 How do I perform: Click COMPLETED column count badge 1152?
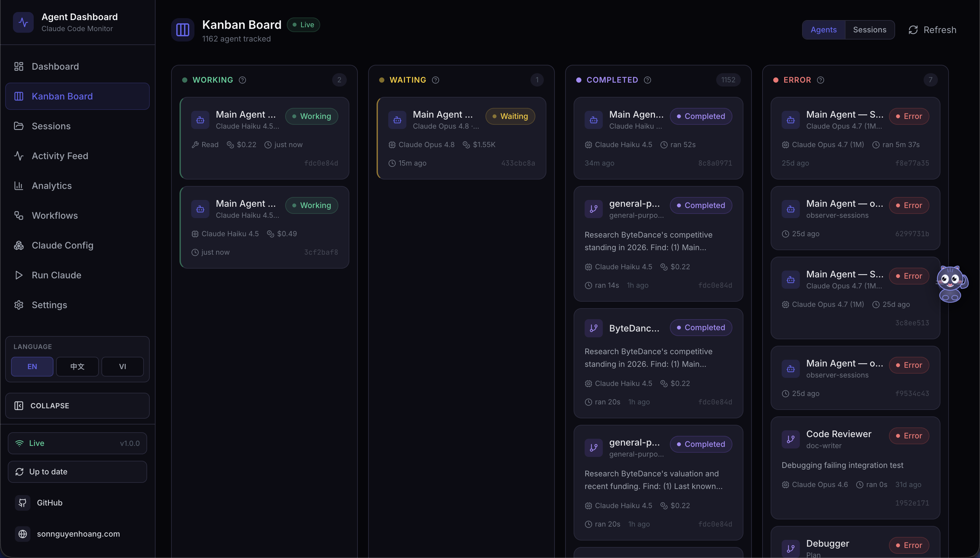click(x=728, y=80)
